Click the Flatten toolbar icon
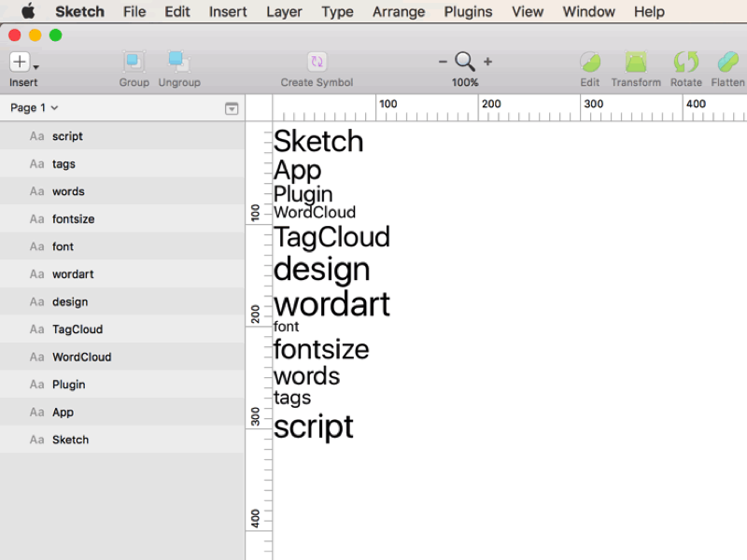This screenshot has width=747, height=560. (728, 62)
